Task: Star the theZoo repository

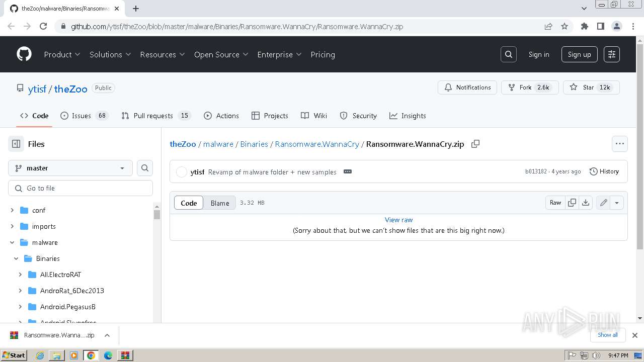Action: [591, 87]
